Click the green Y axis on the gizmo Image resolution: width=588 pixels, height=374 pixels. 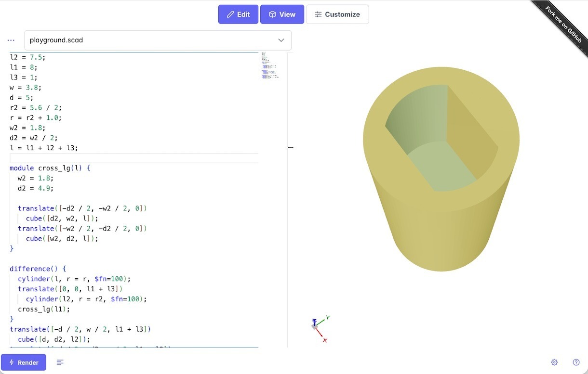click(x=327, y=318)
